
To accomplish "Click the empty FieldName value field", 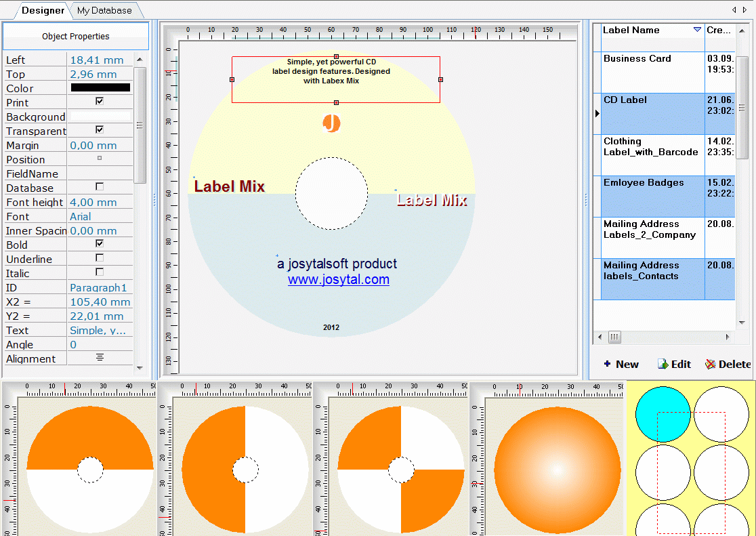I will (x=100, y=173).
